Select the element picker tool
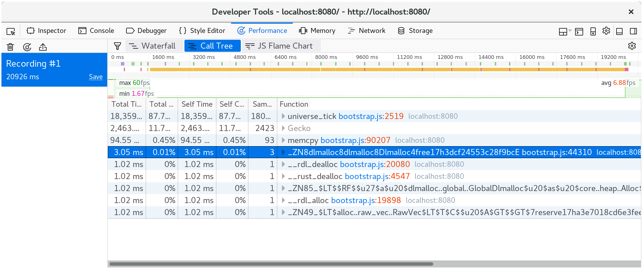Image resolution: width=644 pixels, height=270 pixels. tap(10, 31)
